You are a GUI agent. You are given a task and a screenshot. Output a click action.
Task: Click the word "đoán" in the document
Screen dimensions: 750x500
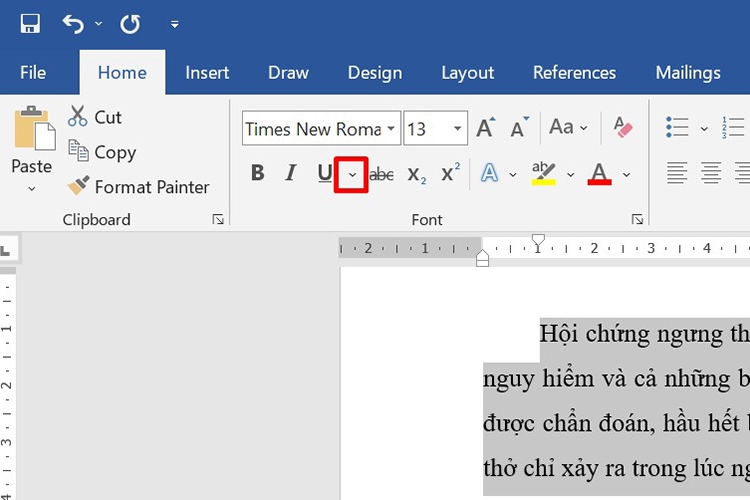point(628,423)
